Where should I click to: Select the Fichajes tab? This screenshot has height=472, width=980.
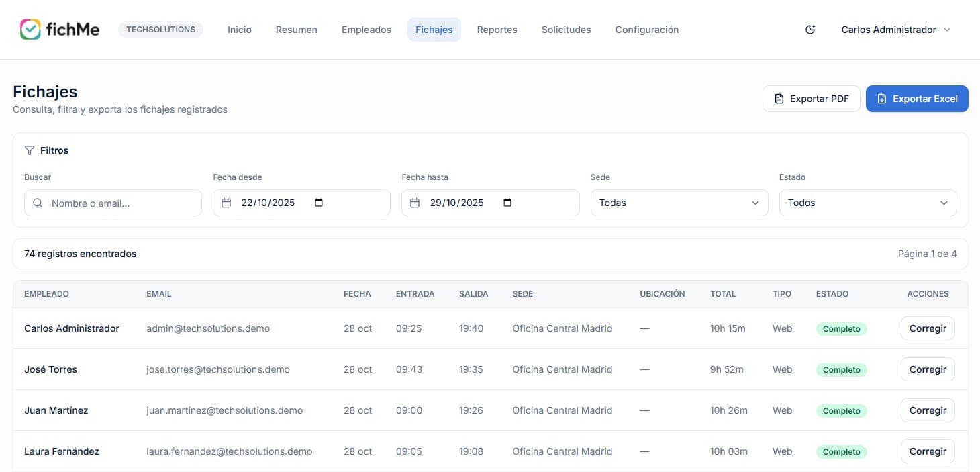[434, 30]
